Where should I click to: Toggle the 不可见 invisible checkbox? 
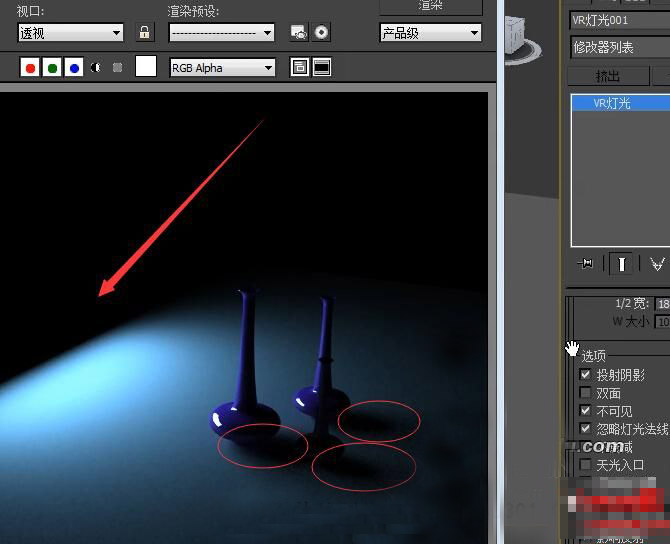(585, 410)
